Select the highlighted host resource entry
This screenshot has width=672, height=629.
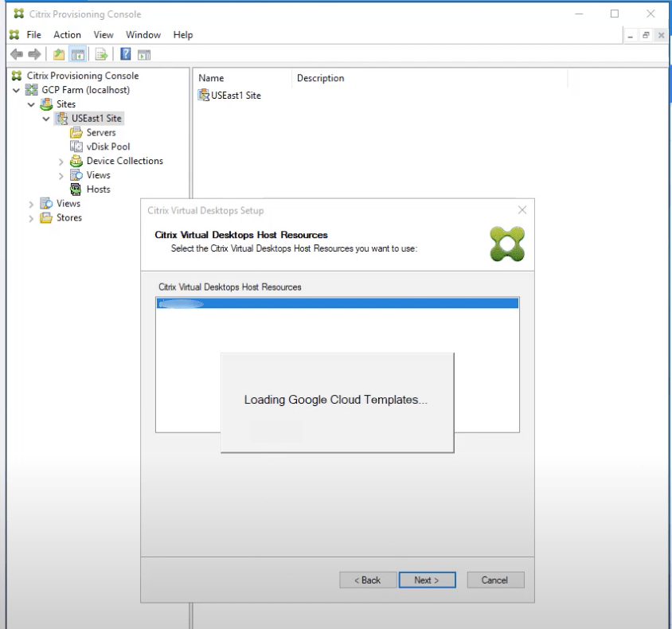(x=336, y=303)
